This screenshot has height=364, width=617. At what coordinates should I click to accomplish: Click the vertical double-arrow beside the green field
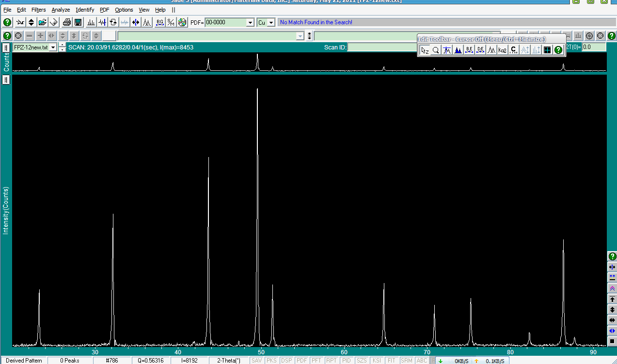pyautogui.click(x=310, y=36)
